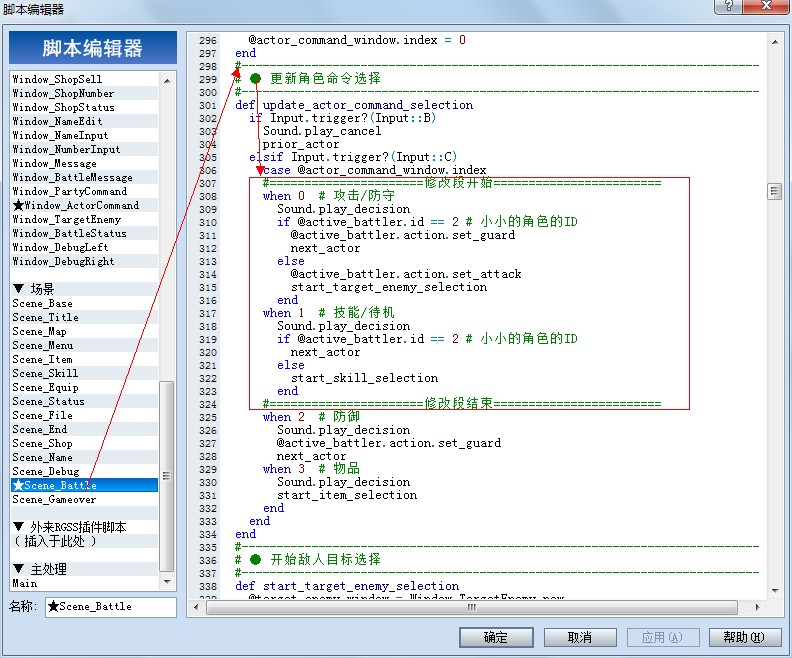
Task: Click line 314 set_attack code line
Action: click(406, 274)
